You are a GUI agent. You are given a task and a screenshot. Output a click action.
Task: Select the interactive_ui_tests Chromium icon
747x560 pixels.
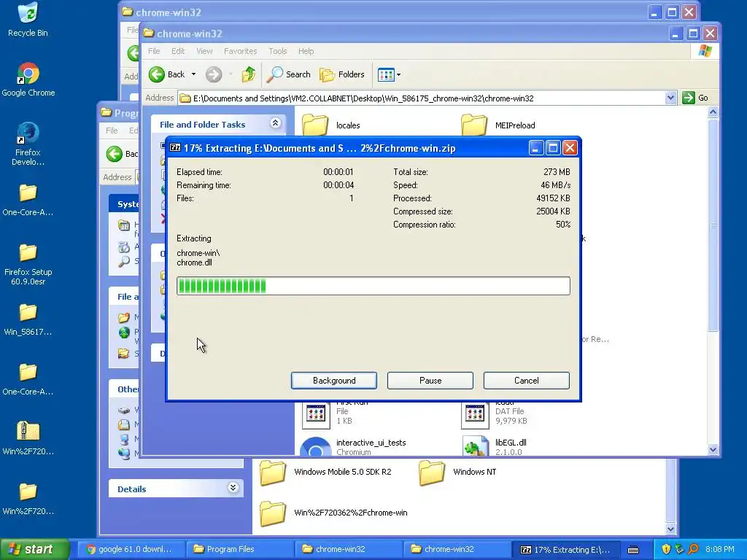tap(315, 446)
